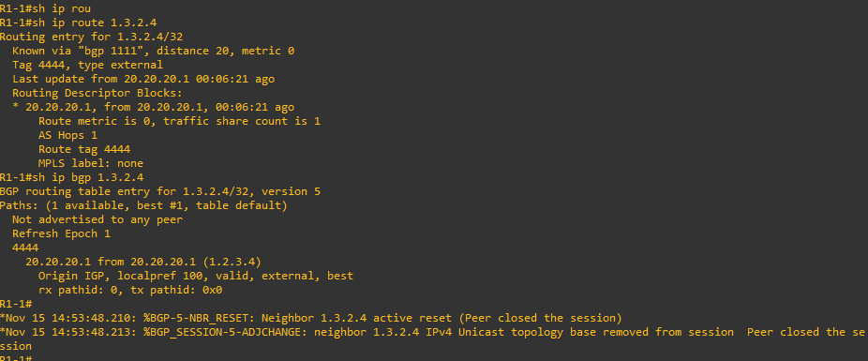This screenshot has width=868, height=361.
Task: Click the 'Route tag 4444' line
Action: tap(84, 149)
